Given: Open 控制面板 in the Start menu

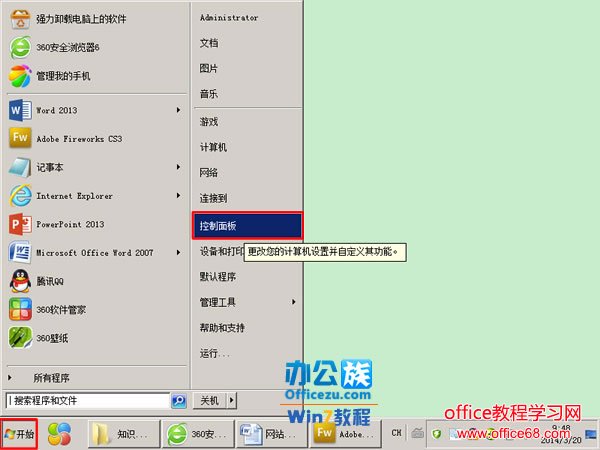Looking at the screenshot, I should pos(247,226).
